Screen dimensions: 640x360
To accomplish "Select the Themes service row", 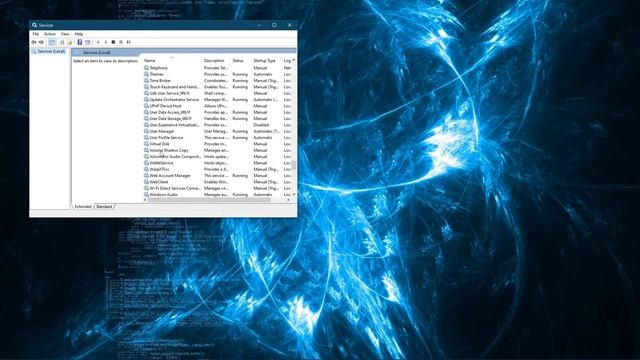I will pos(217,74).
